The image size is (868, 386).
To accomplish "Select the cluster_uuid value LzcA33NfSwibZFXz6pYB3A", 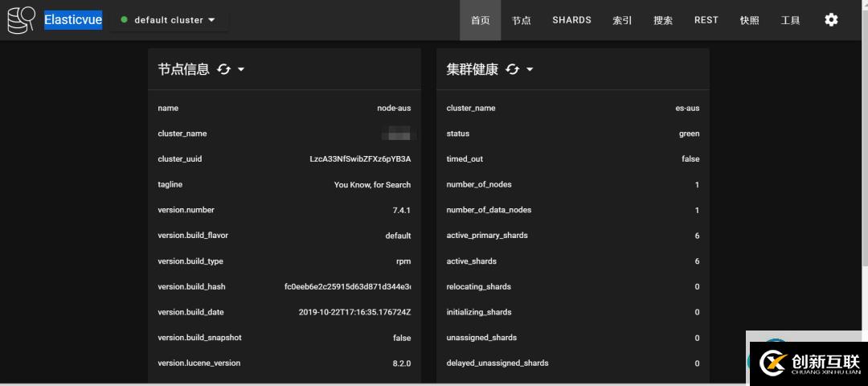I will [360, 159].
